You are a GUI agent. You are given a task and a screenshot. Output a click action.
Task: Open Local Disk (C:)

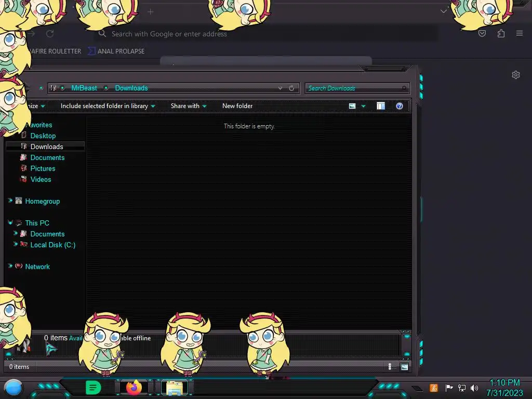(x=53, y=245)
